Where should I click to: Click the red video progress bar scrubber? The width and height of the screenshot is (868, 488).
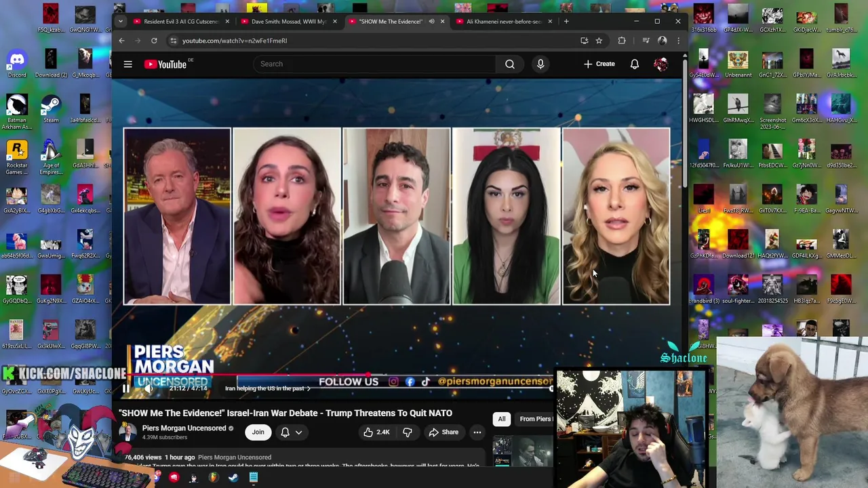368,375
